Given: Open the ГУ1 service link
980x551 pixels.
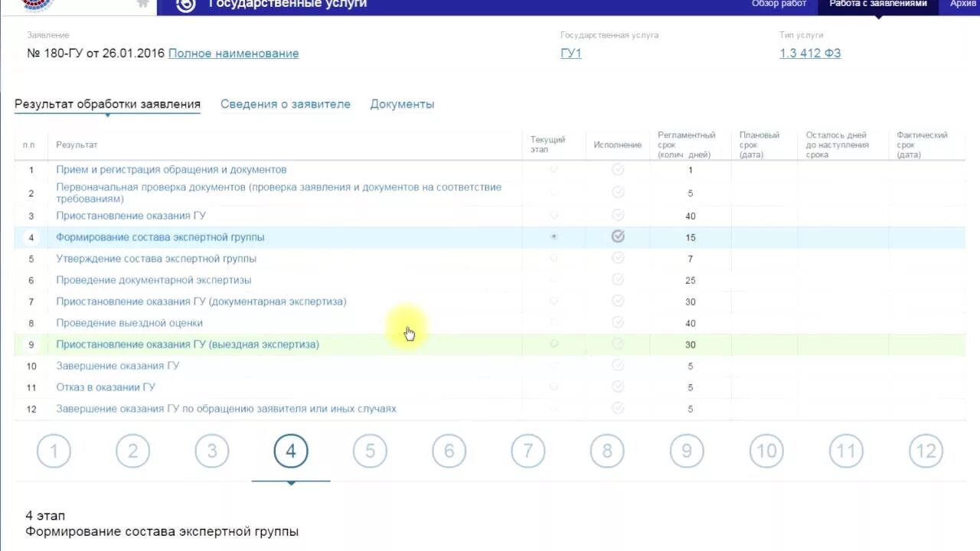Looking at the screenshot, I should pyautogui.click(x=571, y=54).
